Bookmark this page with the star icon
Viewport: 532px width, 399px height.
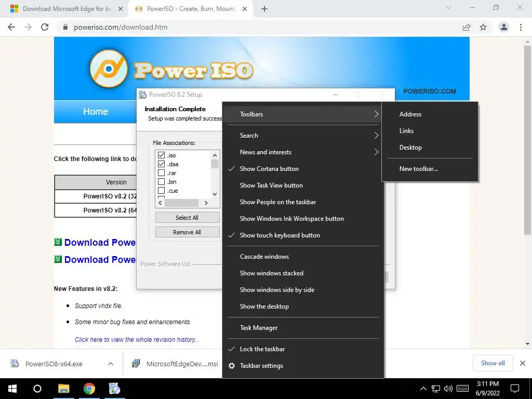483,27
